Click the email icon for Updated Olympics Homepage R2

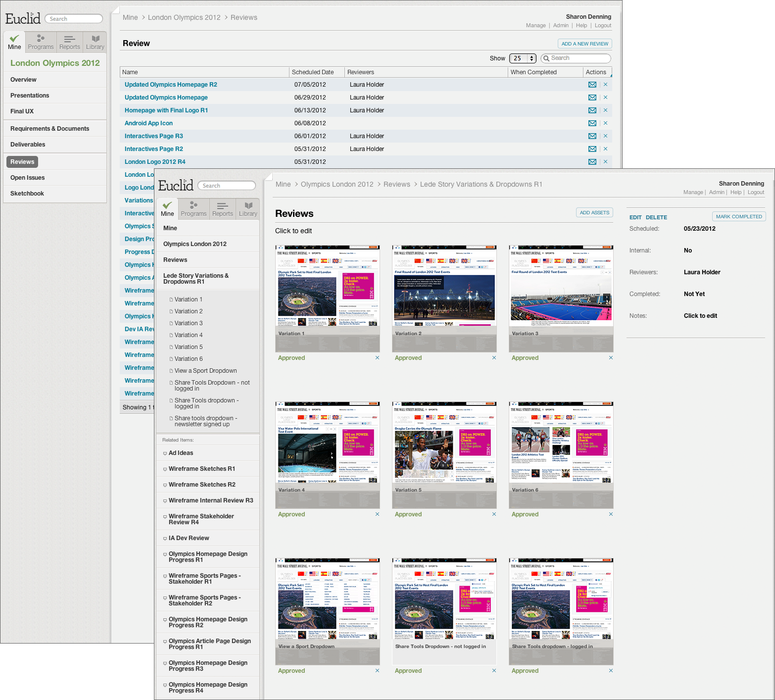[592, 85]
